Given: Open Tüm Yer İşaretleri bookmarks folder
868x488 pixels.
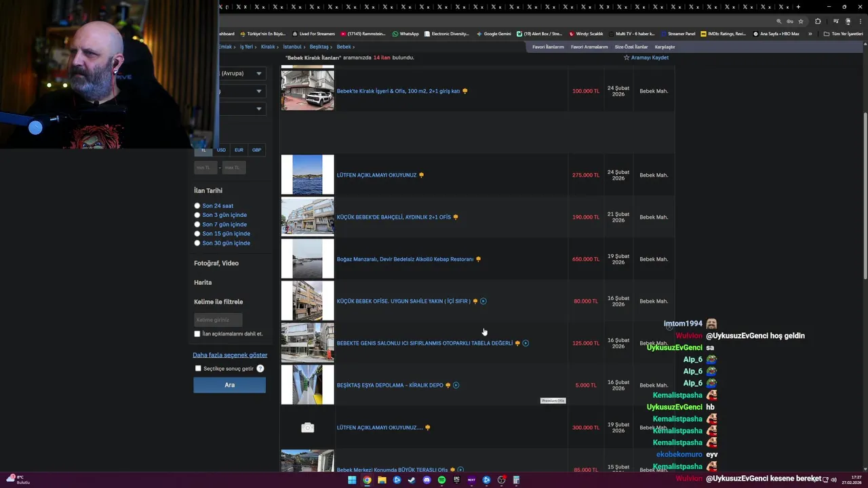Looking at the screenshot, I should (x=843, y=34).
